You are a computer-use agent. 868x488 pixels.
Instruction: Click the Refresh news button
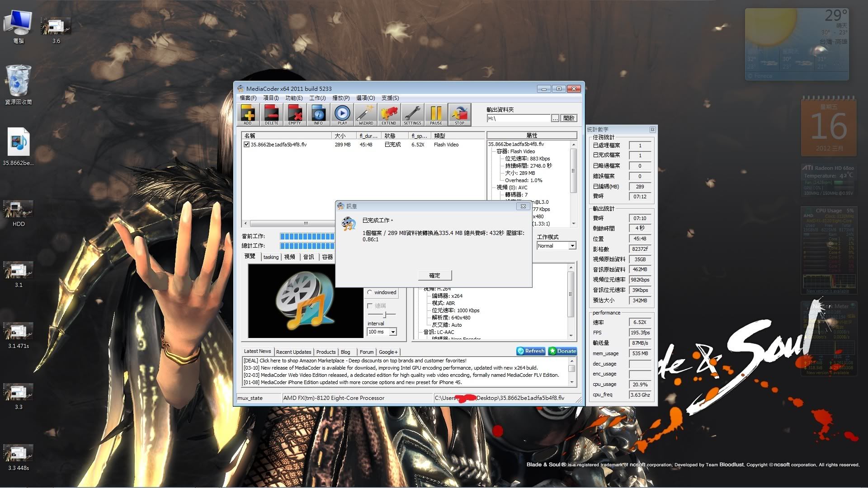pyautogui.click(x=531, y=351)
